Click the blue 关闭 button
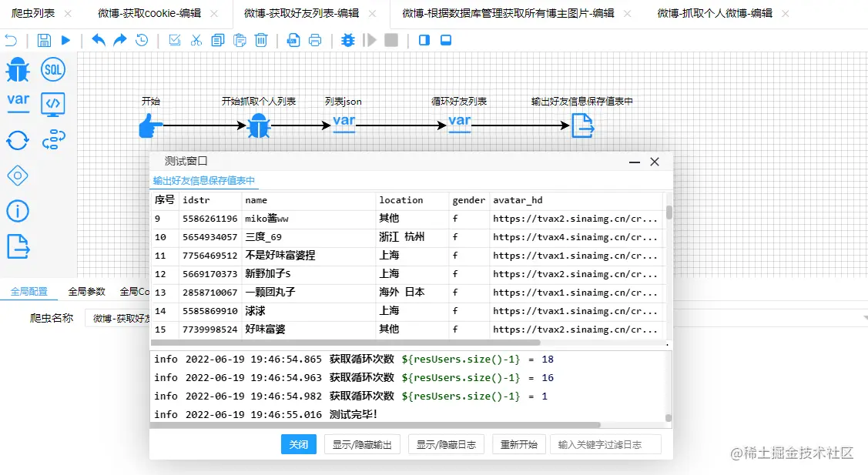Viewport: 868px width, 475px height. pyautogui.click(x=298, y=444)
